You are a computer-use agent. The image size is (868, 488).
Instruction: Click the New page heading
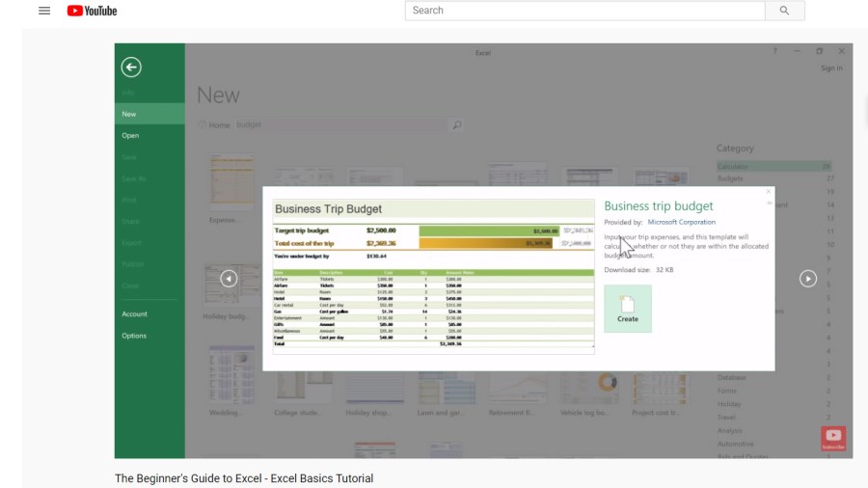pyautogui.click(x=218, y=95)
